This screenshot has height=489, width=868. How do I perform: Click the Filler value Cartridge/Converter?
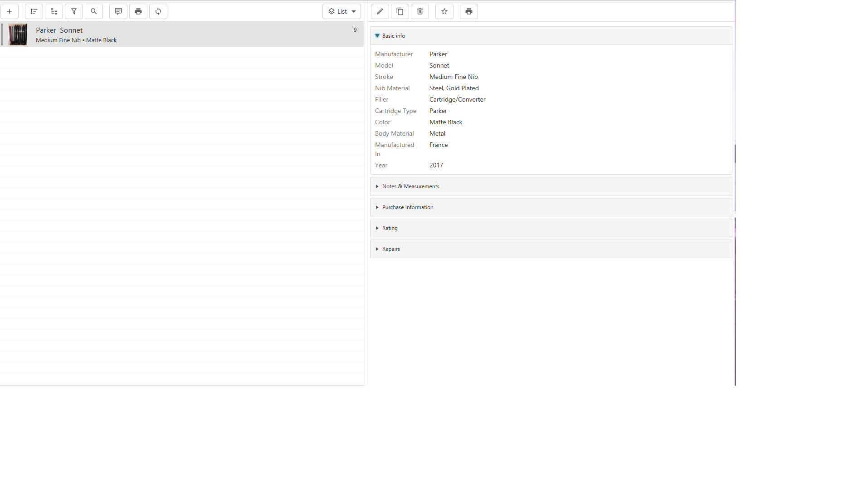coord(457,99)
